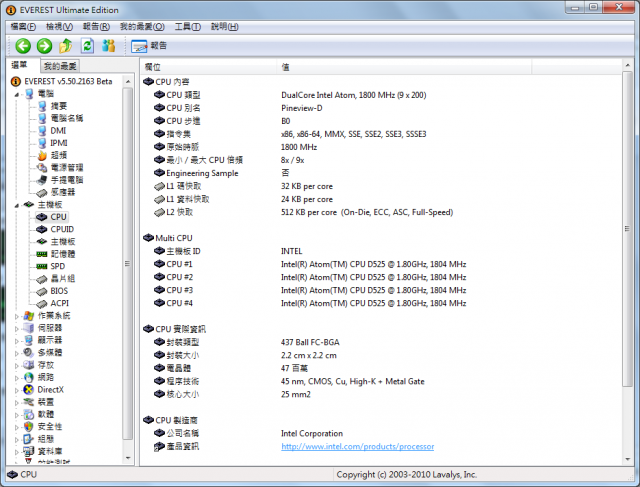
Task: Click the tree panel scroll up arrow
Action: coord(128,82)
